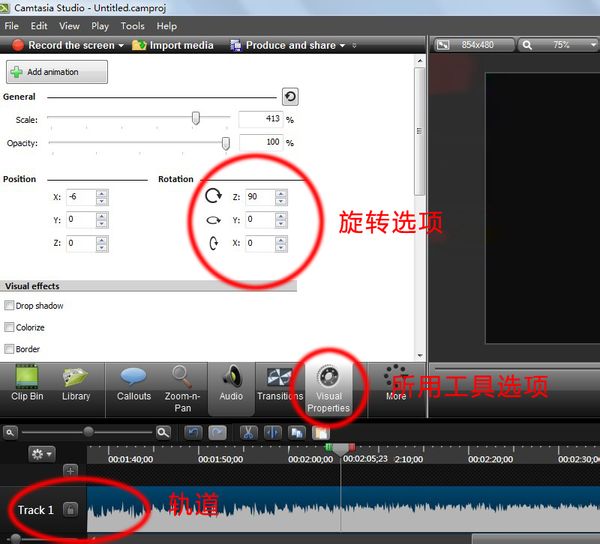Click the Opacity slider handle
This screenshot has height=544, width=600.
coord(226,143)
